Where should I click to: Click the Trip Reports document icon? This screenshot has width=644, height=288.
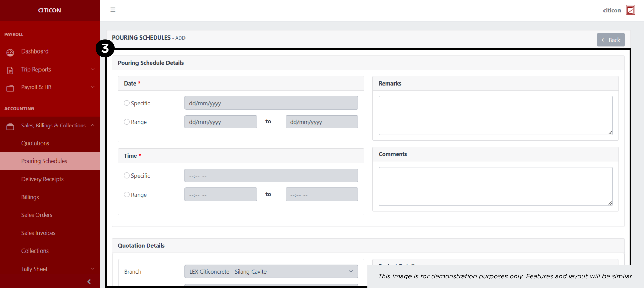pos(10,70)
